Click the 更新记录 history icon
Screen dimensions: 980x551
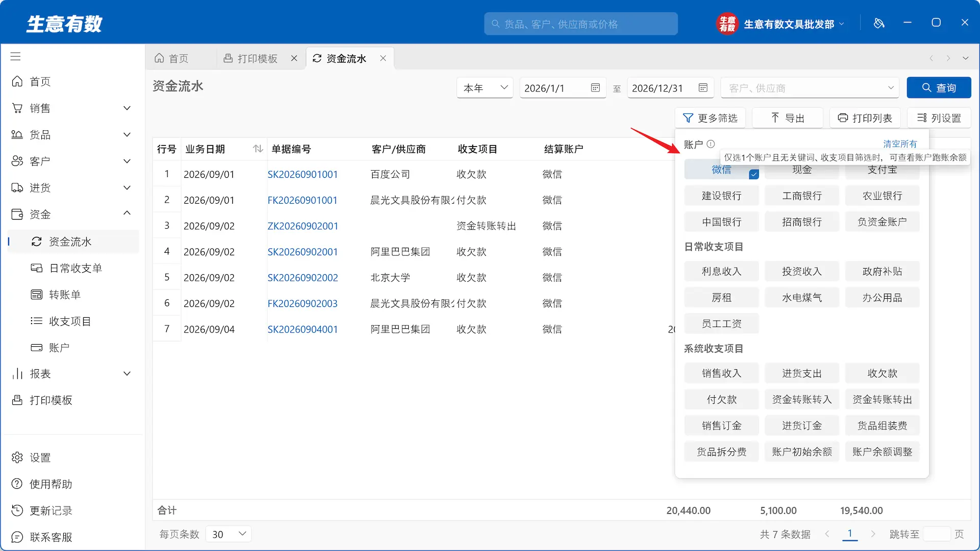point(17,510)
